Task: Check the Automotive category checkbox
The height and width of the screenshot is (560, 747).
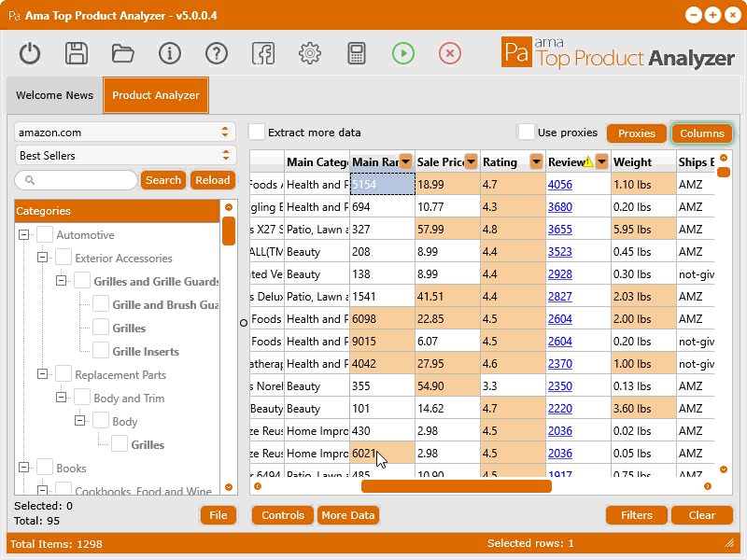Action: point(45,235)
